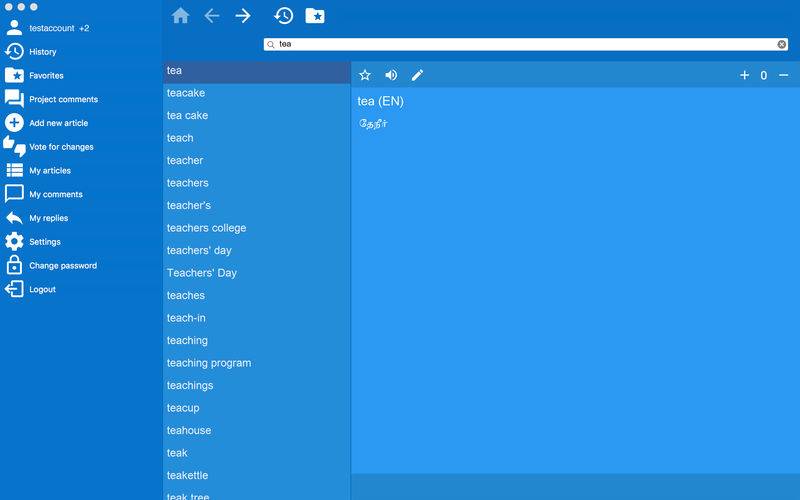Star the 'tea' article as favorite
Viewport: 800px width, 500px height.
pyautogui.click(x=365, y=75)
